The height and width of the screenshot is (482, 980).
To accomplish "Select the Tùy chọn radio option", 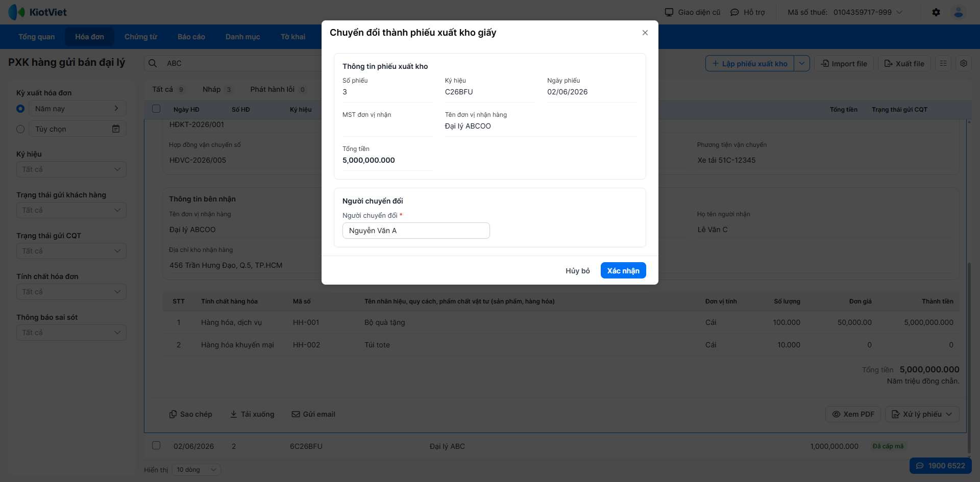I will (20, 129).
